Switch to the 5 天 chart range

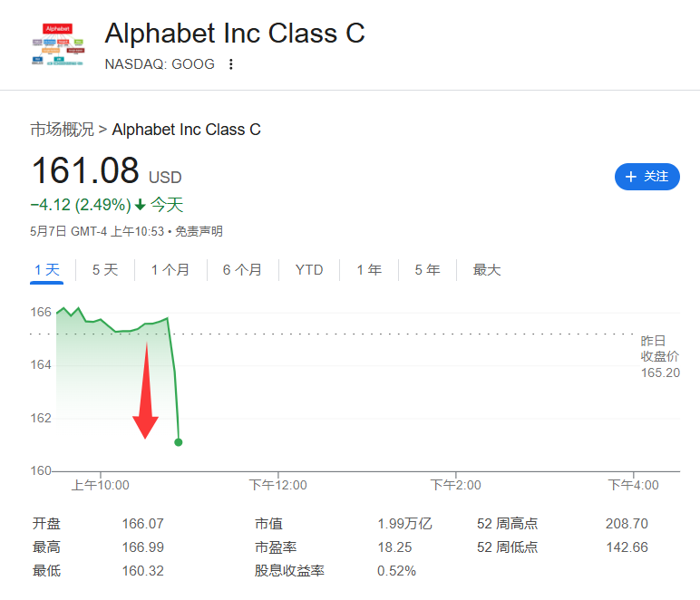(x=105, y=270)
